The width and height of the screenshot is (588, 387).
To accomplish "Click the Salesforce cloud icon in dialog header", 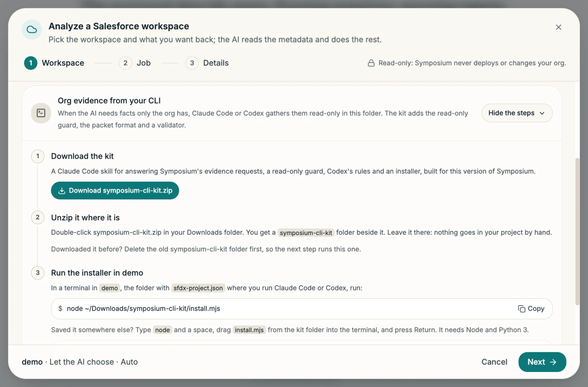I will click(x=32, y=29).
